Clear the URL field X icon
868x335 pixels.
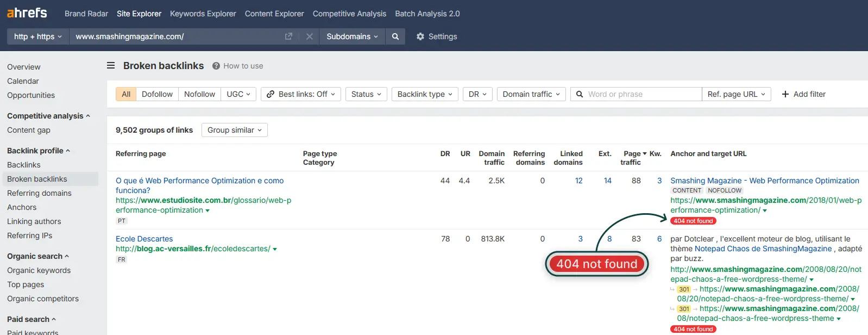[x=310, y=36]
